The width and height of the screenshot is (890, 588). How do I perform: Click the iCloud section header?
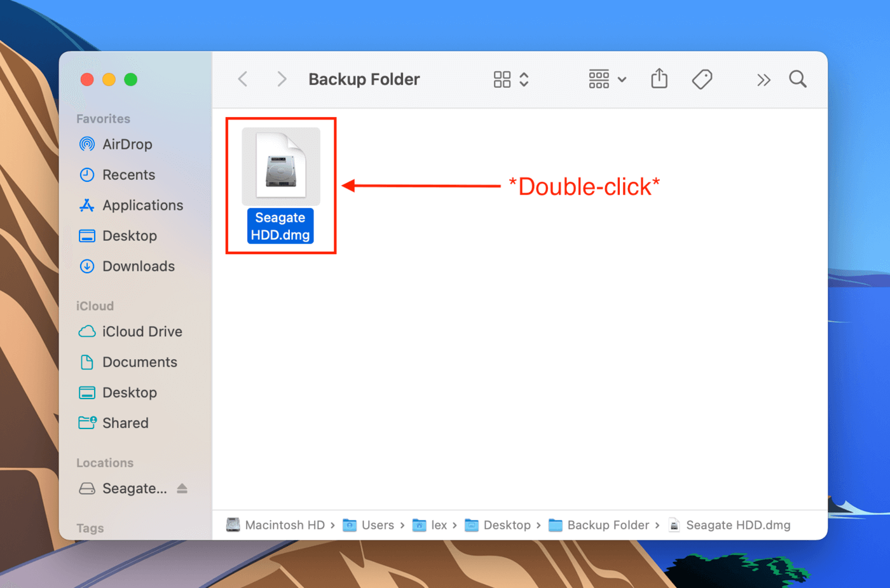[95, 306]
